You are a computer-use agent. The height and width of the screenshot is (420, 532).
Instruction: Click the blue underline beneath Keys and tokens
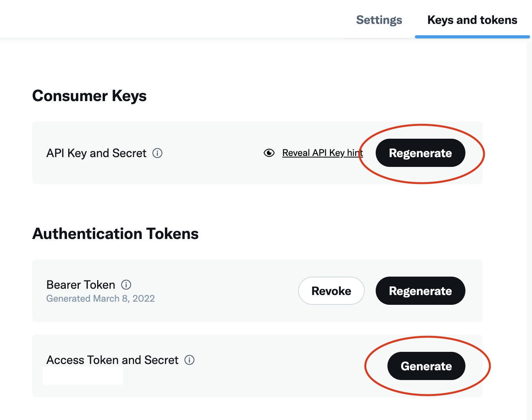point(472,37)
